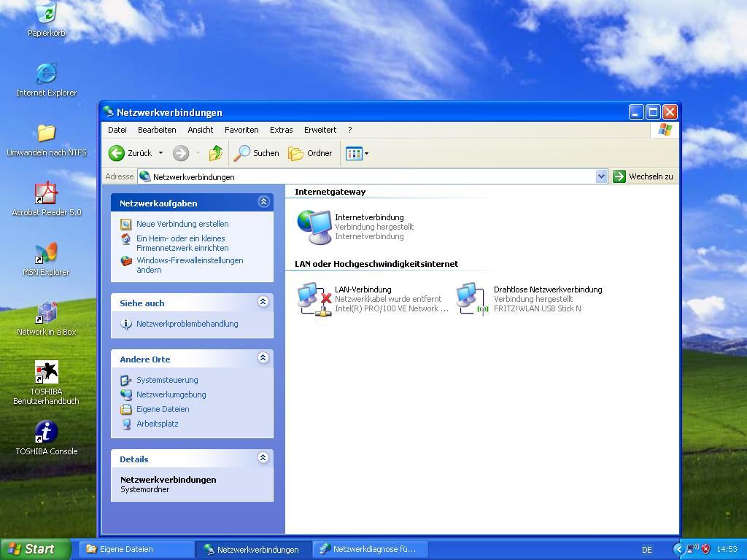Select the Internetverbindung gateway icon

pyautogui.click(x=314, y=227)
